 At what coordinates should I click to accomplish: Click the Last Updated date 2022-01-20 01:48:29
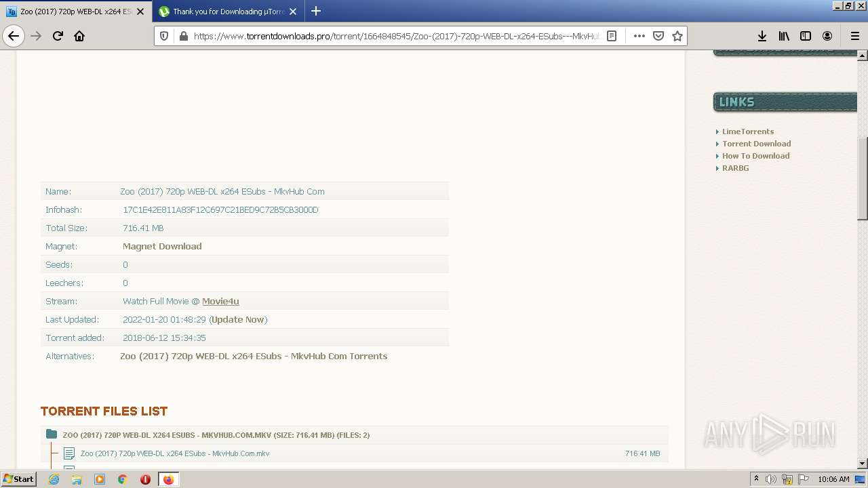click(x=164, y=319)
